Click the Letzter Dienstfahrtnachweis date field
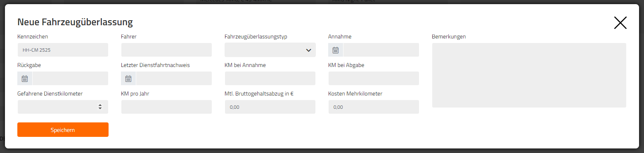This screenshot has width=644, height=153. pos(174,79)
